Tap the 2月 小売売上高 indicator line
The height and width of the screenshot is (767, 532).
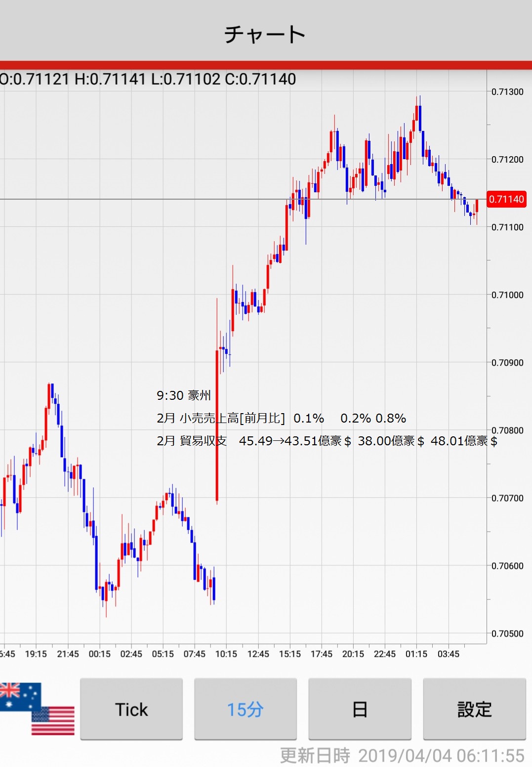coord(281,418)
